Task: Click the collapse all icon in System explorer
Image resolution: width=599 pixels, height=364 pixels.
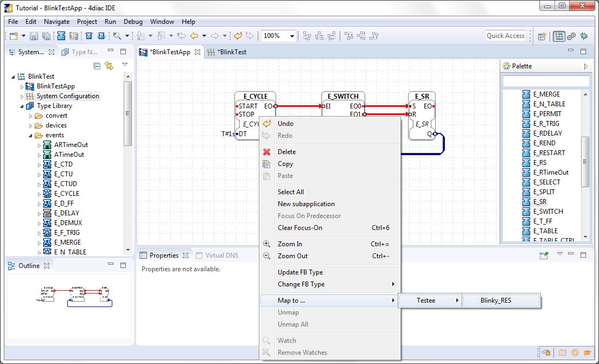Action: point(97,66)
